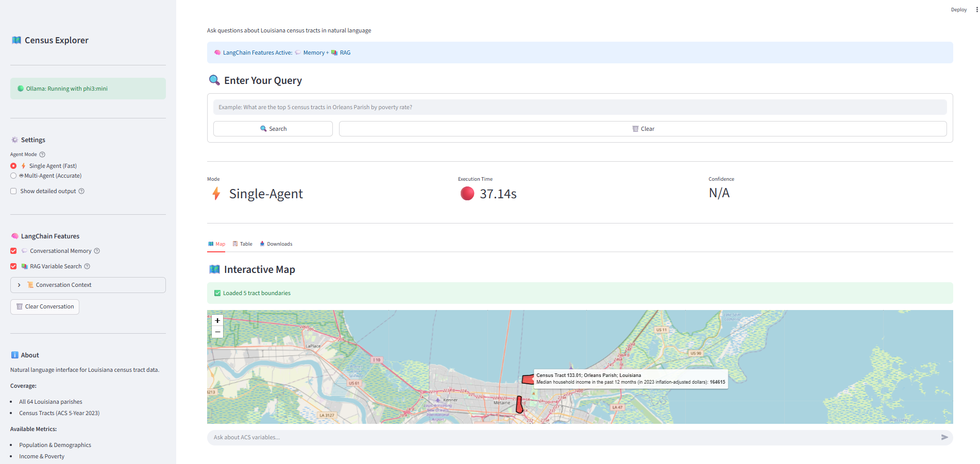Uncheck Conversational Memory option
980x464 pixels.
(x=13, y=251)
